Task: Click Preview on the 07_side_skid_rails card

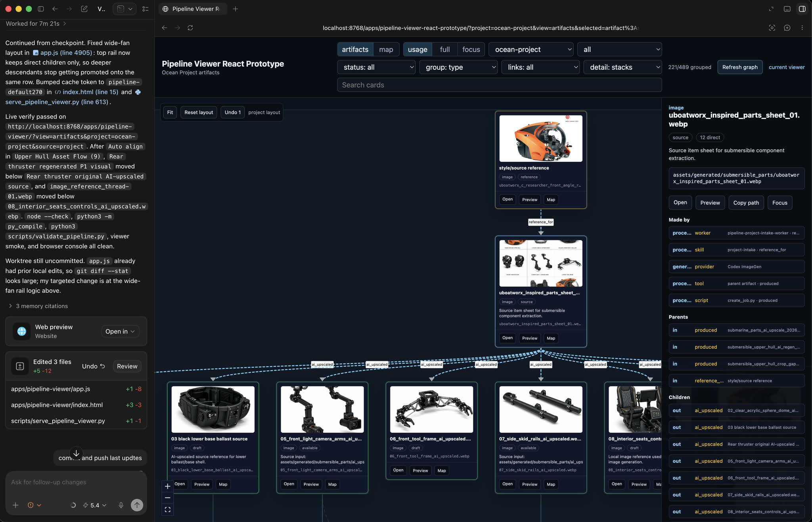Action: 530,484
